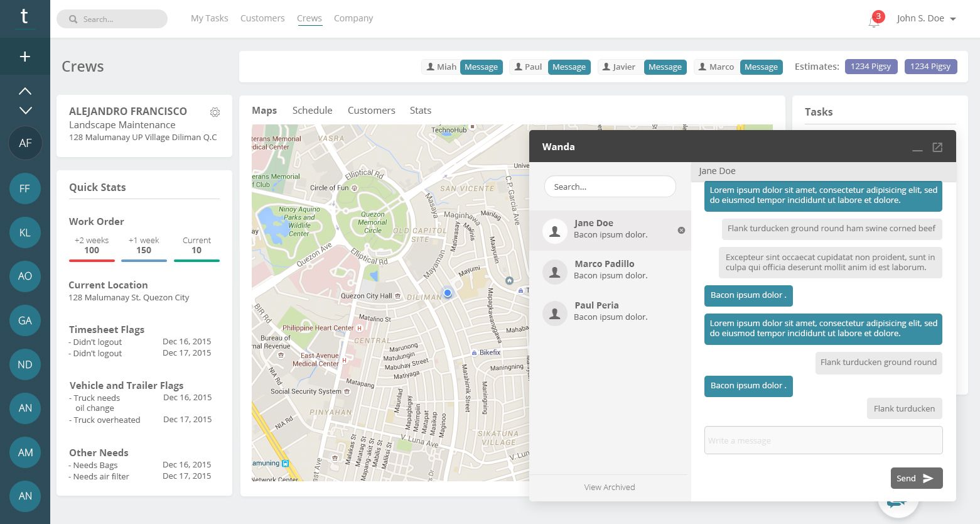
Task: Open Company in top navigation
Action: coord(353,18)
